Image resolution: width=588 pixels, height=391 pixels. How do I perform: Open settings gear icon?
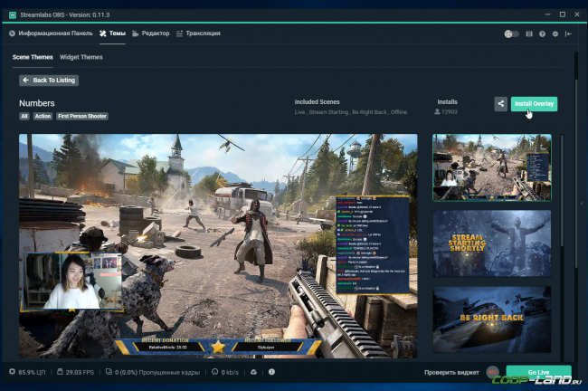[x=555, y=33]
